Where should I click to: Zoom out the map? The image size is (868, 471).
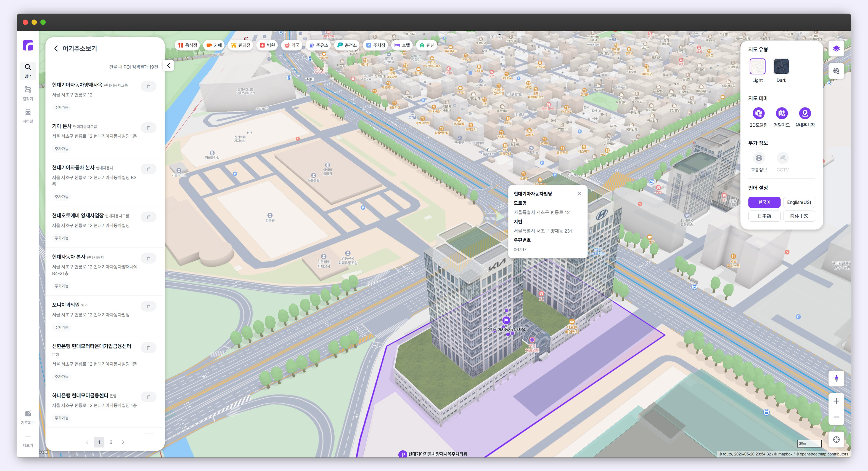pyautogui.click(x=836, y=417)
